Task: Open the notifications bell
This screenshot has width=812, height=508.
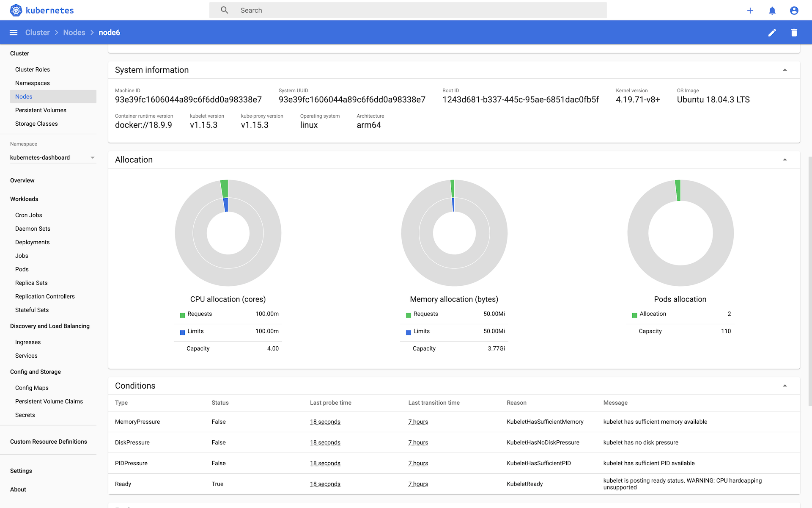Action: coord(772,11)
